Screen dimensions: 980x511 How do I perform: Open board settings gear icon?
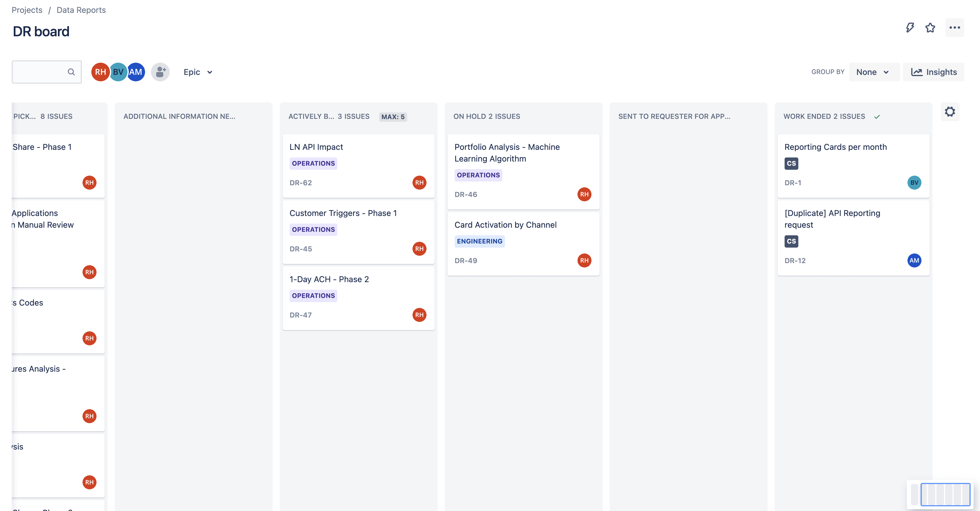click(950, 112)
